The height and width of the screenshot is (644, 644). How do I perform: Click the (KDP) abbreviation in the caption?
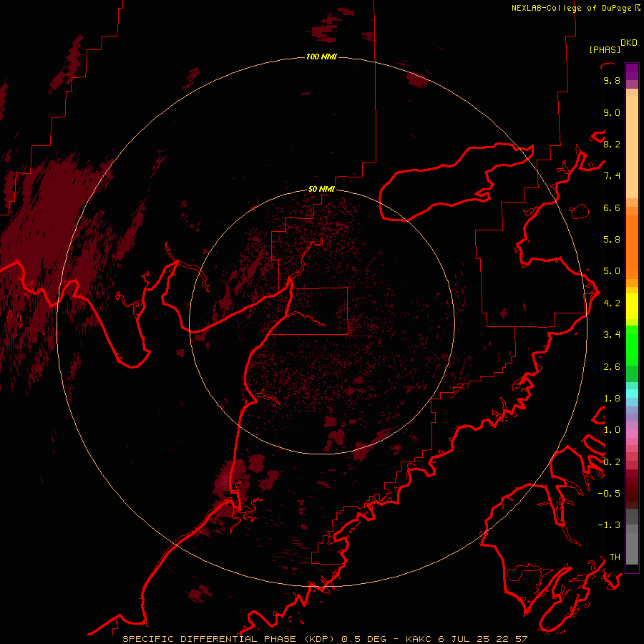(x=321, y=639)
